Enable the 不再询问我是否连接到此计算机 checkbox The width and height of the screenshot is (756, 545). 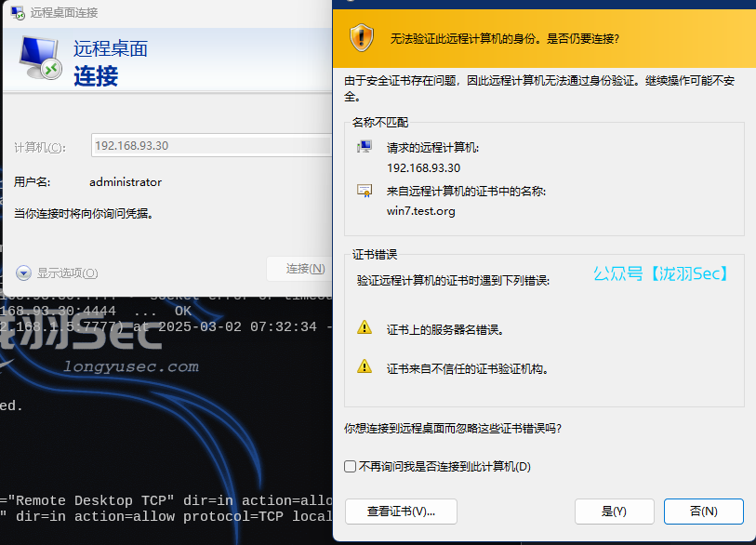(x=351, y=466)
